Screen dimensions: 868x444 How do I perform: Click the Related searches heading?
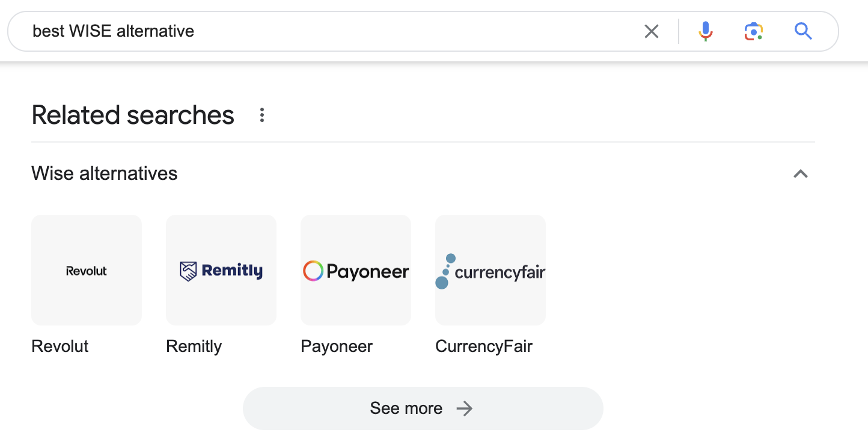pyautogui.click(x=133, y=115)
